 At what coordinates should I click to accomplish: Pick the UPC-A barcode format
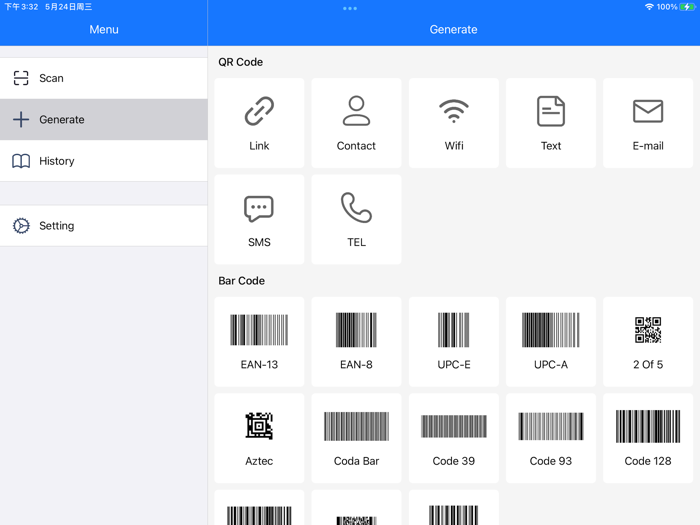[x=551, y=342]
